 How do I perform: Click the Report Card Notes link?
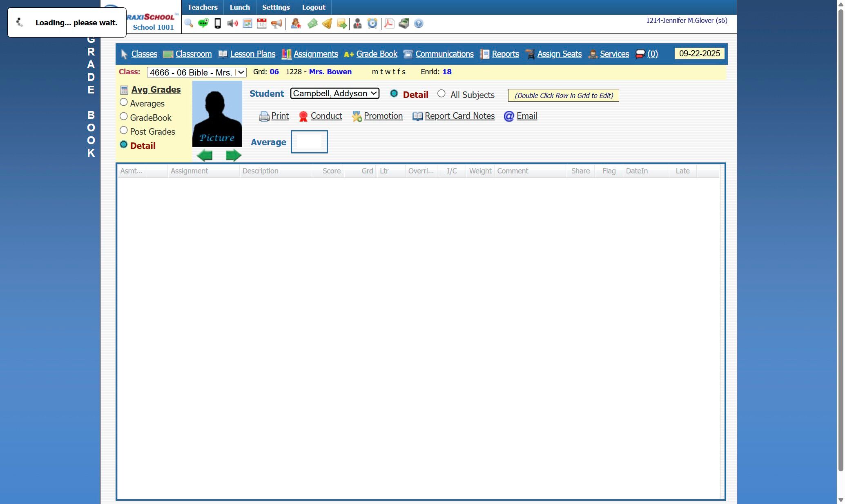[x=459, y=116]
